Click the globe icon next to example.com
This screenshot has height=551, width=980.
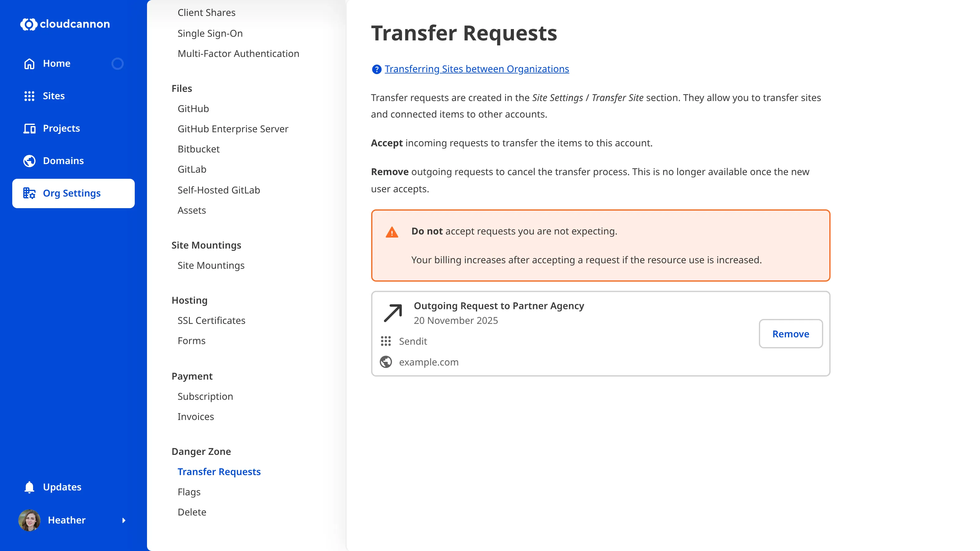(x=386, y=362)
